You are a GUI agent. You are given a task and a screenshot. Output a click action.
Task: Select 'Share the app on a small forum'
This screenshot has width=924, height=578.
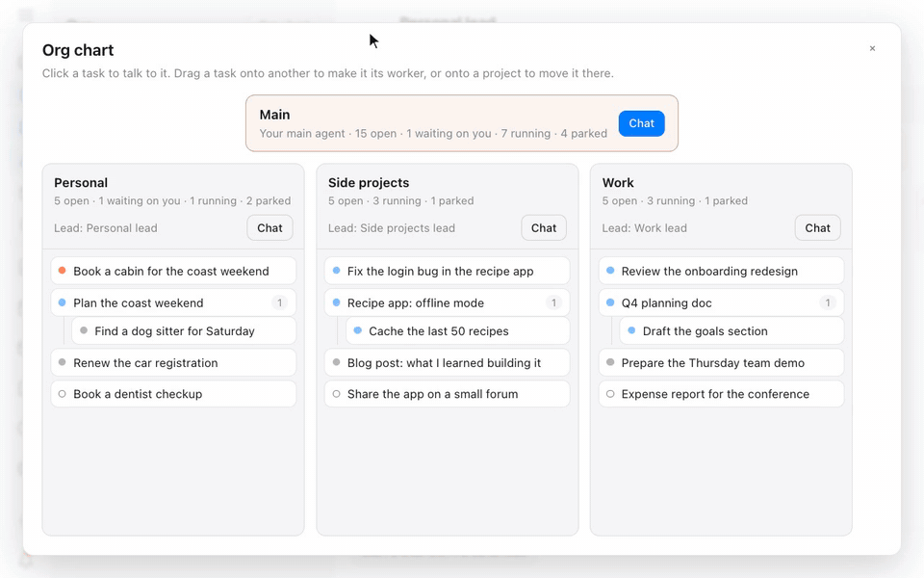click(448, 394)
